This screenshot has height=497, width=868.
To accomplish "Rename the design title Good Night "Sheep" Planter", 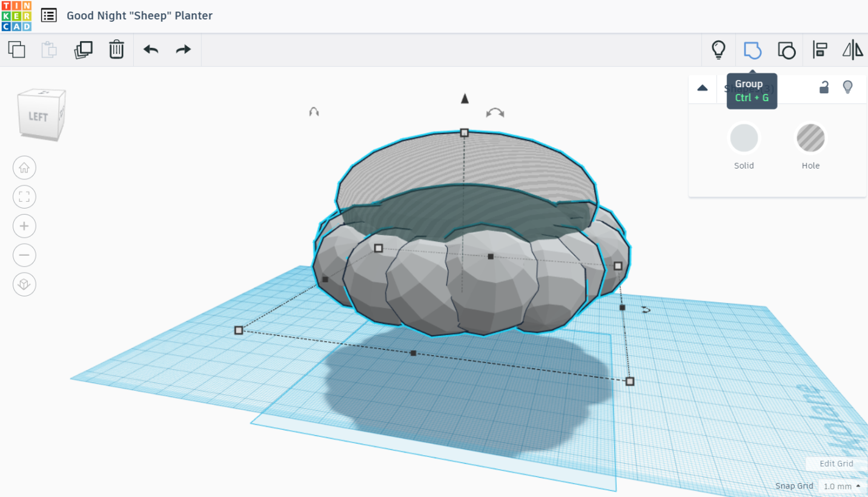I will [139, 16].
